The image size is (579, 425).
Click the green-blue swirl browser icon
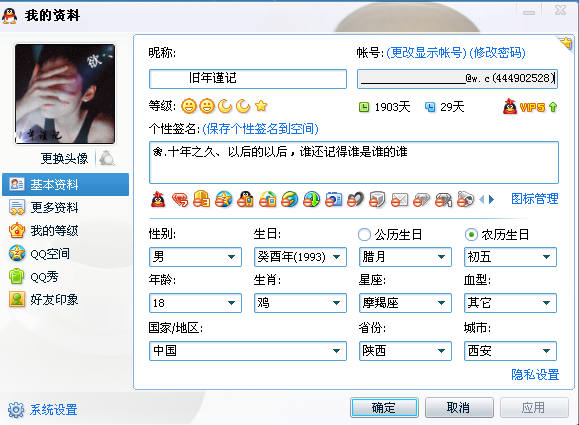coord(290,199)
